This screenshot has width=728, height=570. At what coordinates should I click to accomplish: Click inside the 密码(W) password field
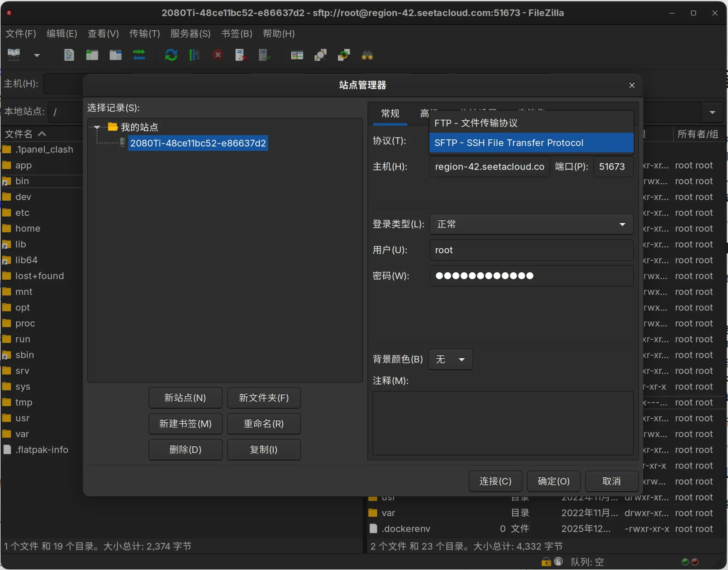tap(531, 276)
